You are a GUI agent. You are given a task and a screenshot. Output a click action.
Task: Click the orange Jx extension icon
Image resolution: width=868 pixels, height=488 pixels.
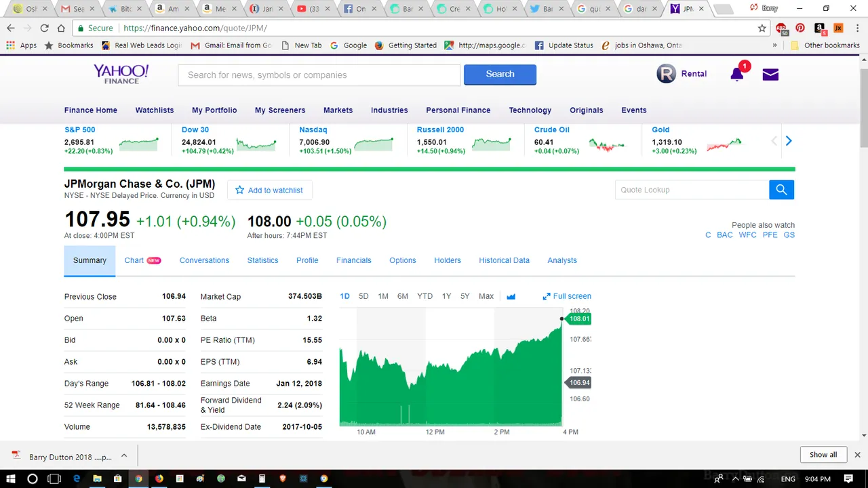click(838, 28)
